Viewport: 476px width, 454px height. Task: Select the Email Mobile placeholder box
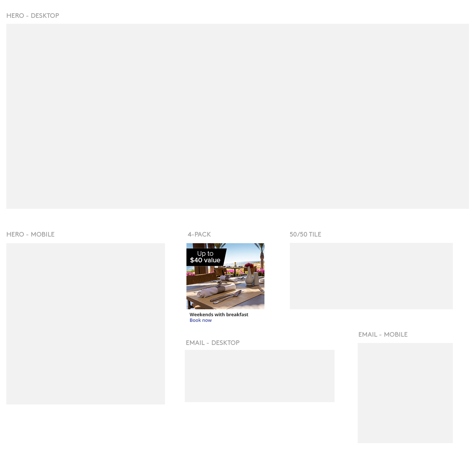click(x=405, y=393)
